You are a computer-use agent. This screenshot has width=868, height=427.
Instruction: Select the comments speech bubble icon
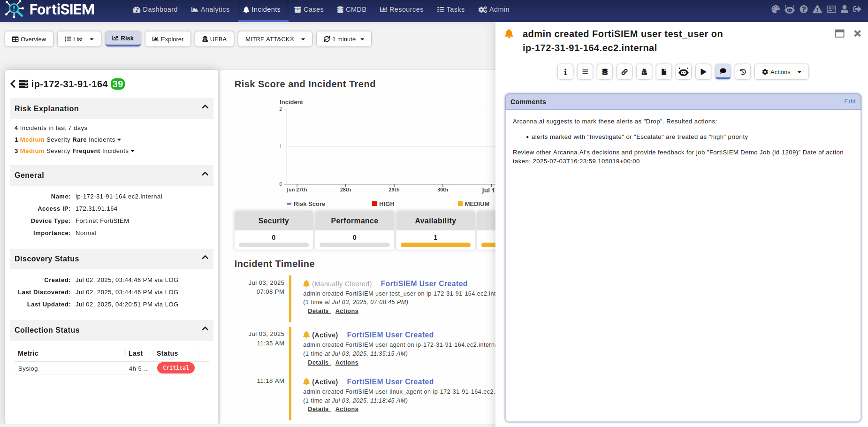pos(723,72)
